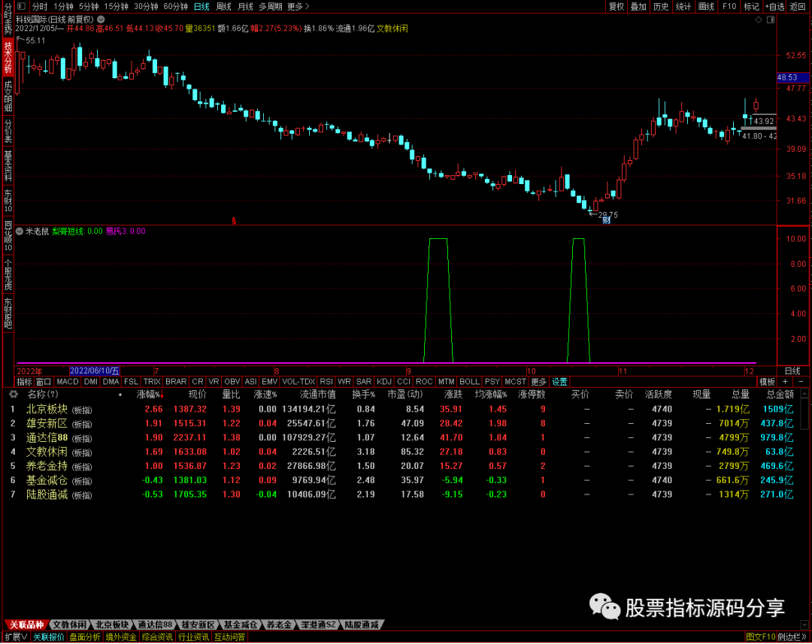Switch to 月线 monthly chart
812x644 pixels.
[245, 7]
